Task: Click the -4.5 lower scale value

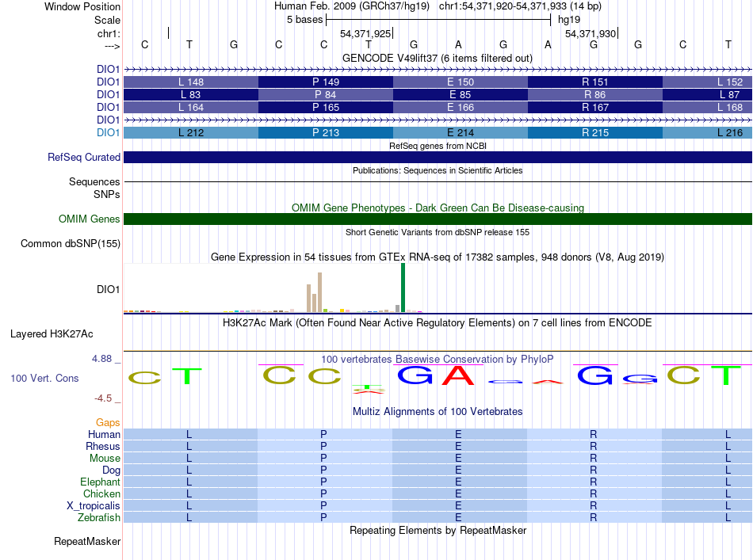Action: pyautogui.click(x=103, y=398)
